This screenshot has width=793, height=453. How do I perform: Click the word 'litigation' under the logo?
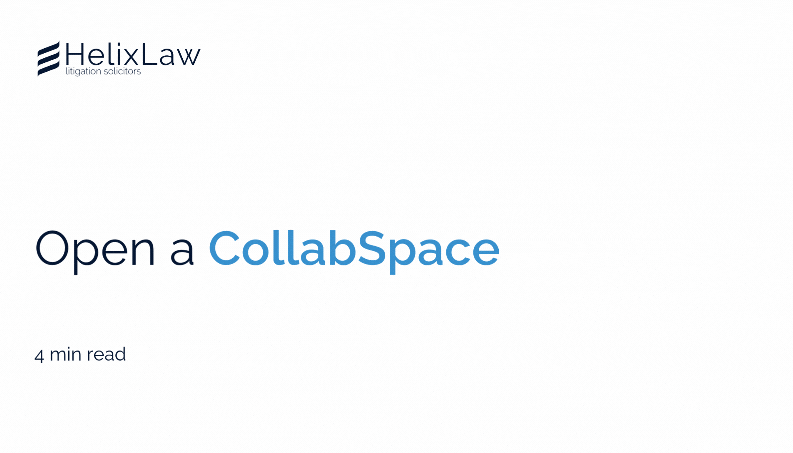(x=83, y=71)
